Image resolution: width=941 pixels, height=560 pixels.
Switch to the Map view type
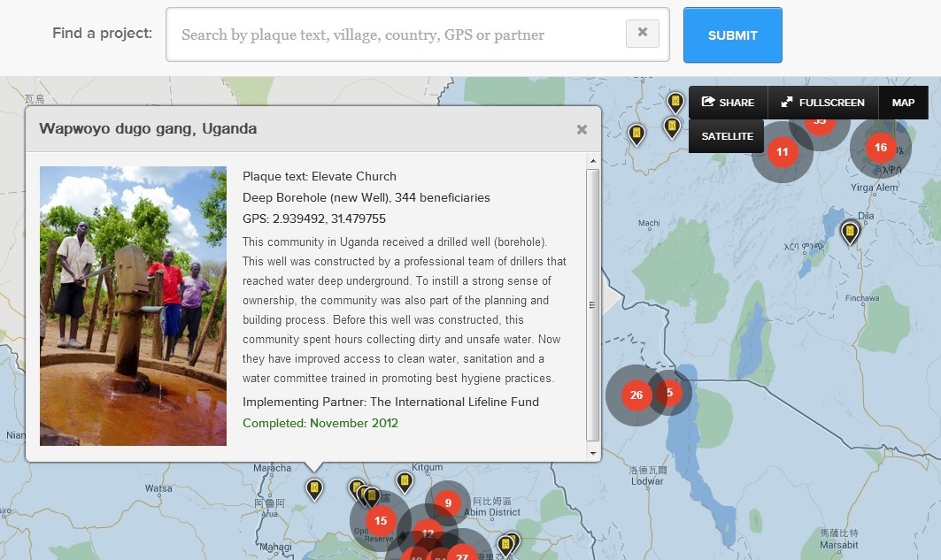pos(903,103)
